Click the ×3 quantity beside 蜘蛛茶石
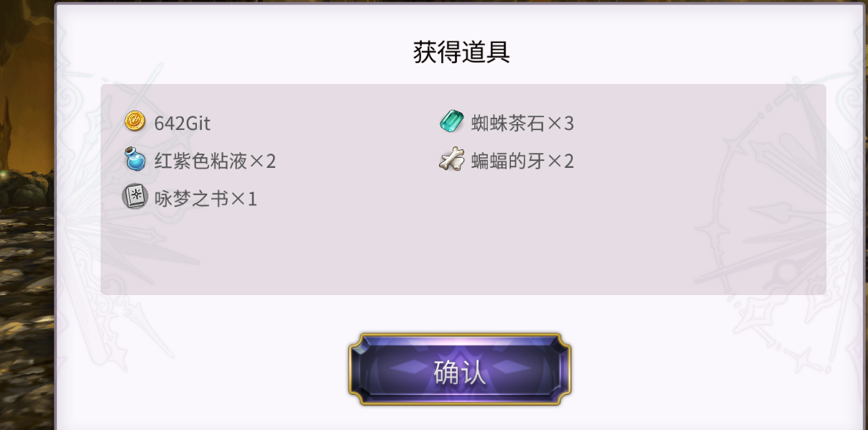 (x=561, y=123)
